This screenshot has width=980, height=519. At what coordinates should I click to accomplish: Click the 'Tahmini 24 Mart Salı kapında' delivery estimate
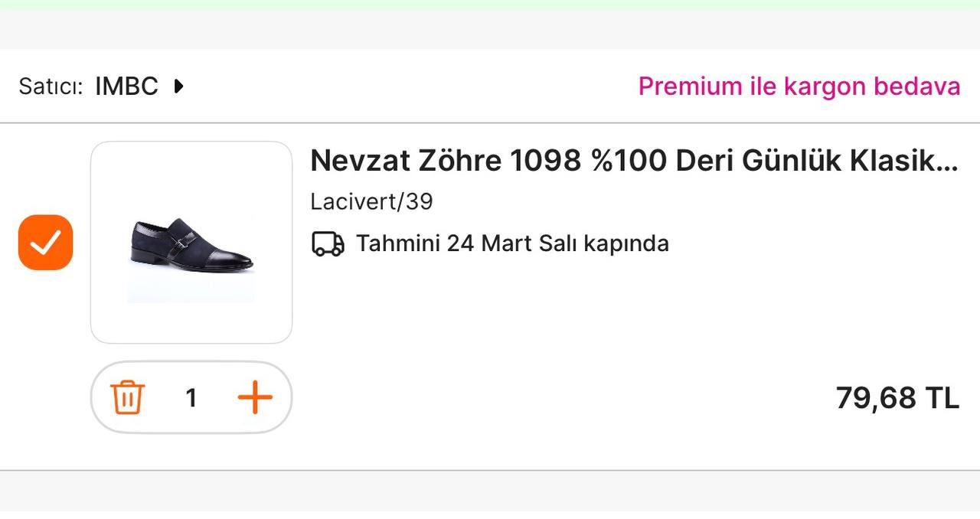click(512, 244)
